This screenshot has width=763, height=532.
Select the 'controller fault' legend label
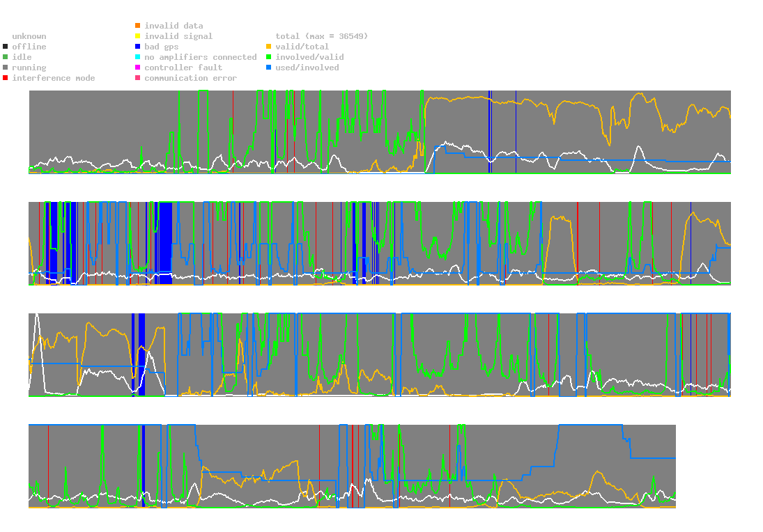[183, 68]
